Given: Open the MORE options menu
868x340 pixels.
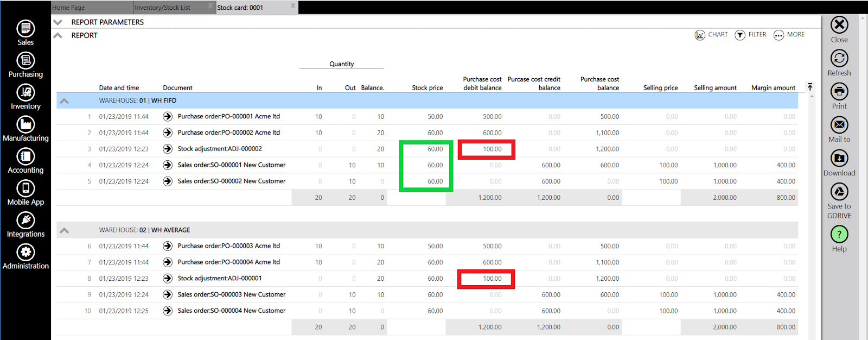Looking at the screenshot, I should 789,35.
